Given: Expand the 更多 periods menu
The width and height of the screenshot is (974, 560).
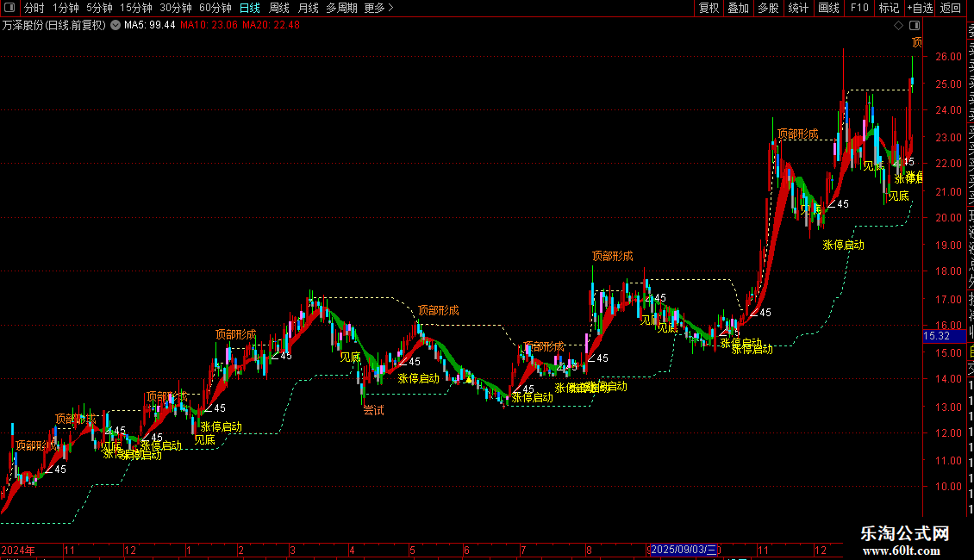Looking at the screenshot, I should click(x=379, y=8).
